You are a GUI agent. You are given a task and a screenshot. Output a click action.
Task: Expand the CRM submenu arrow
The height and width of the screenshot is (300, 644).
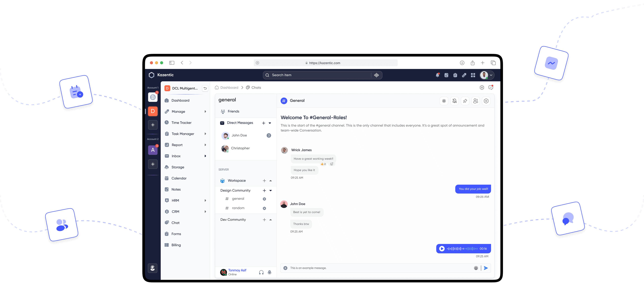205,212
